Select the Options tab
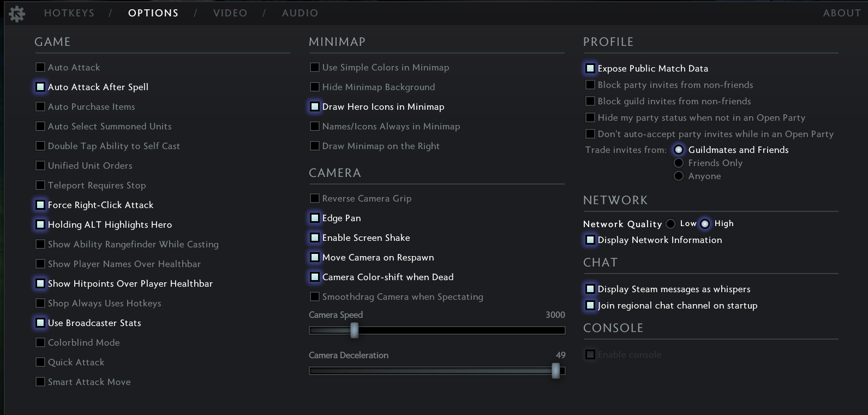Screen dimensions: 868x415 (153, 13)
